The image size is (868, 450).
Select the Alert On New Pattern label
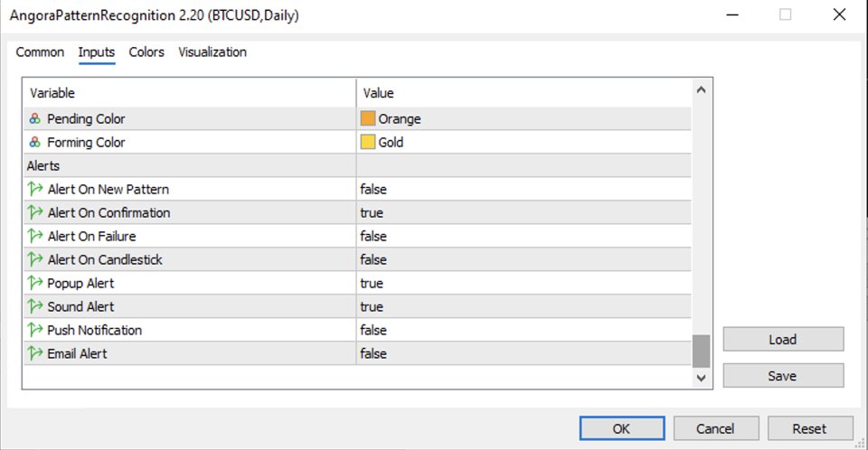click(108, 189)
